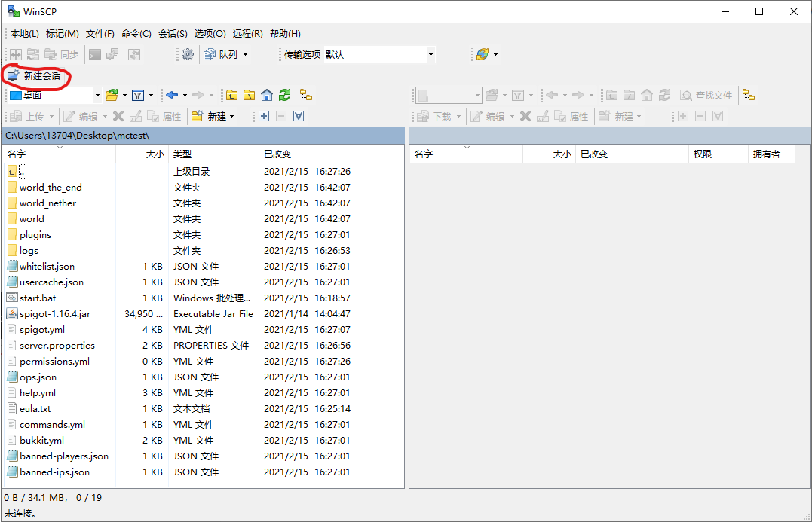Click the local select files plus icon
This screenshot has height=522, width=812.
(264, 117)
